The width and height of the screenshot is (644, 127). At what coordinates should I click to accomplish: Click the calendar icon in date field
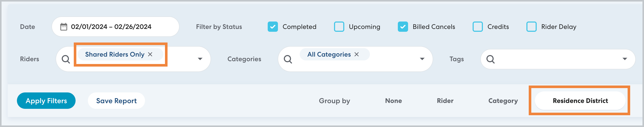64,27
